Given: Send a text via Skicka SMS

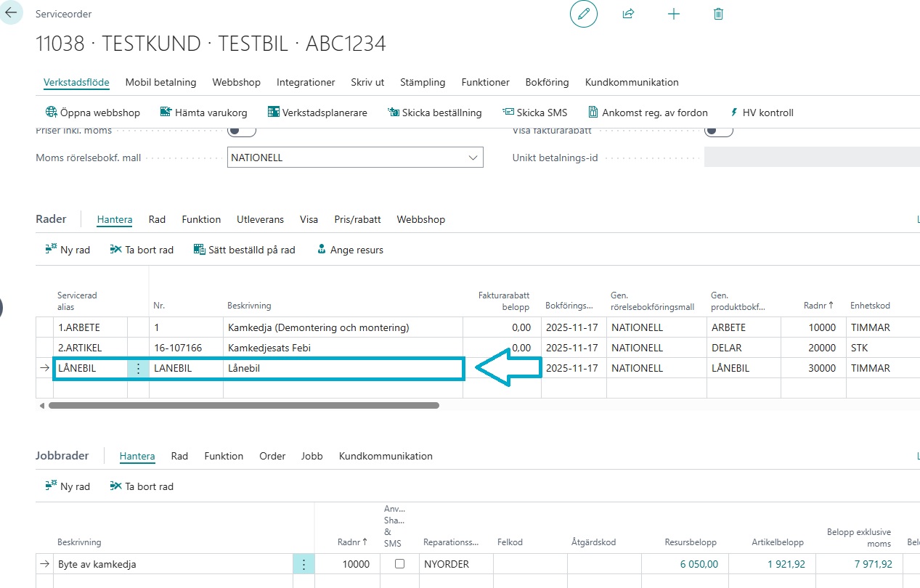Looking at the screenshot, I should click(x=534, y=113).
